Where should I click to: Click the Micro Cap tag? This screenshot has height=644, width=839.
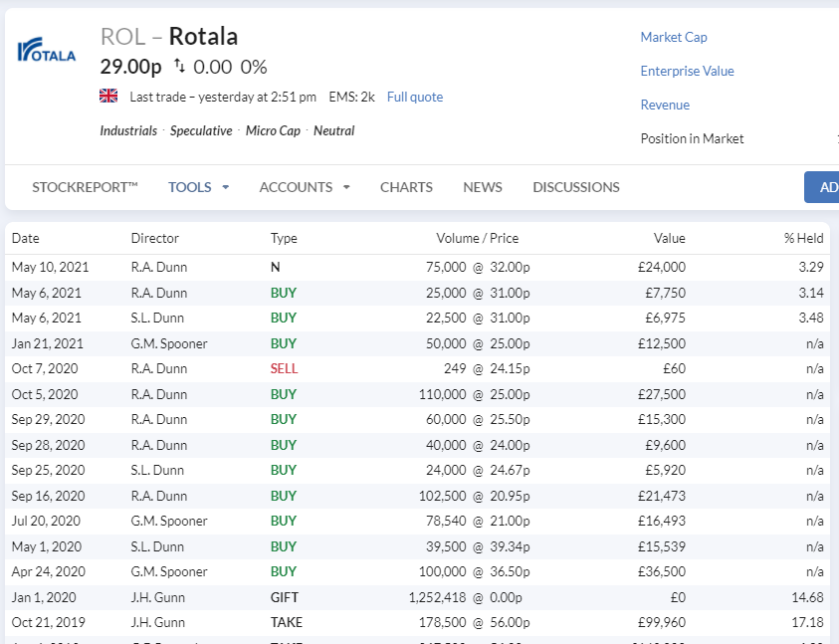(x=273, y=130)
